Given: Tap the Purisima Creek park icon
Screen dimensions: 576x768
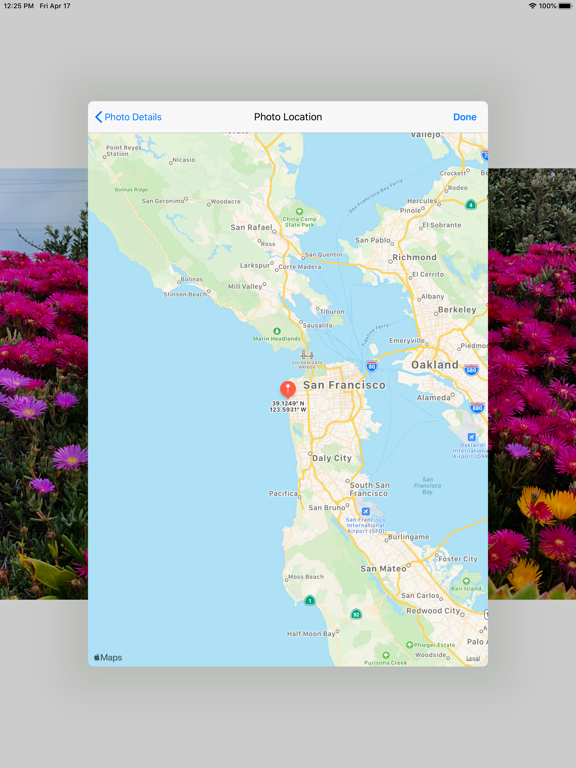Looking at the screenshot, I should (385, 655).
